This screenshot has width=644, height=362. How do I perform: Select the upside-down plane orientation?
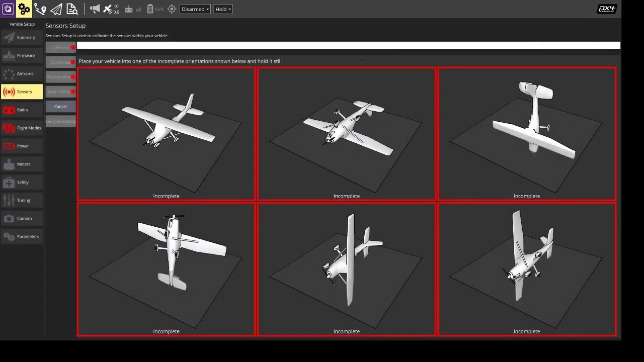346,134
